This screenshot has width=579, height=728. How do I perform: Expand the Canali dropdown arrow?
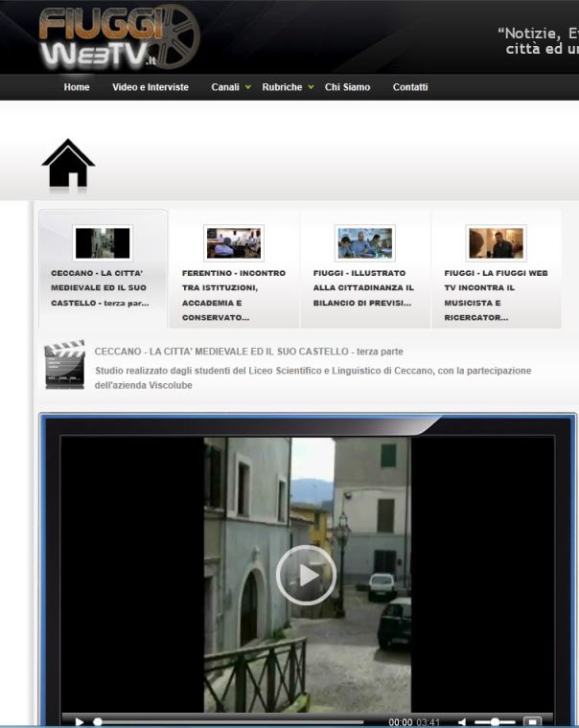[x=248, y=87]
